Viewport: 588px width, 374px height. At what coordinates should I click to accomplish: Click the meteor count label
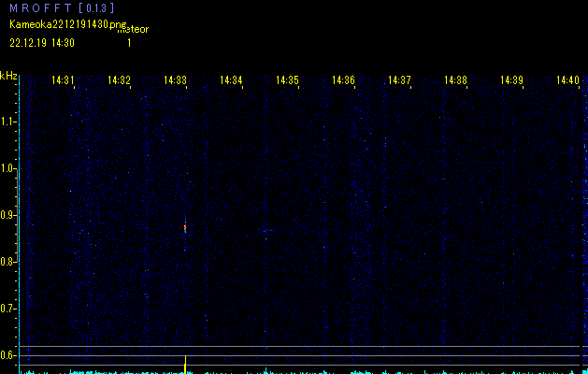pos(134,29)
